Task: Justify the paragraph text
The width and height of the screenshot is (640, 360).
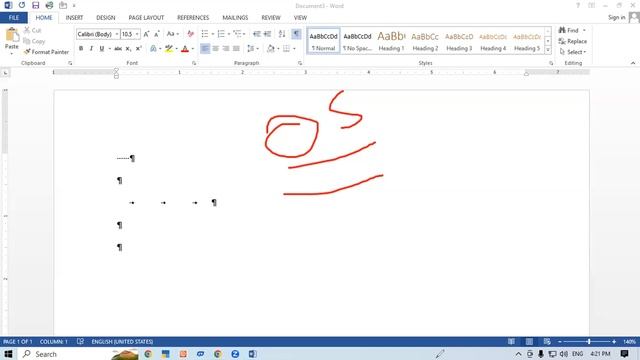Action: click(x=236, y=49)
